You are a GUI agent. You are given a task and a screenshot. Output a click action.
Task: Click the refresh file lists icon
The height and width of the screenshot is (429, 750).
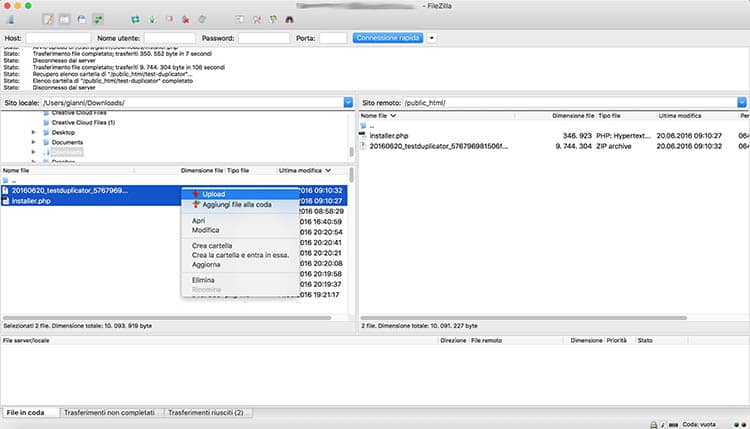pos(135,20)
